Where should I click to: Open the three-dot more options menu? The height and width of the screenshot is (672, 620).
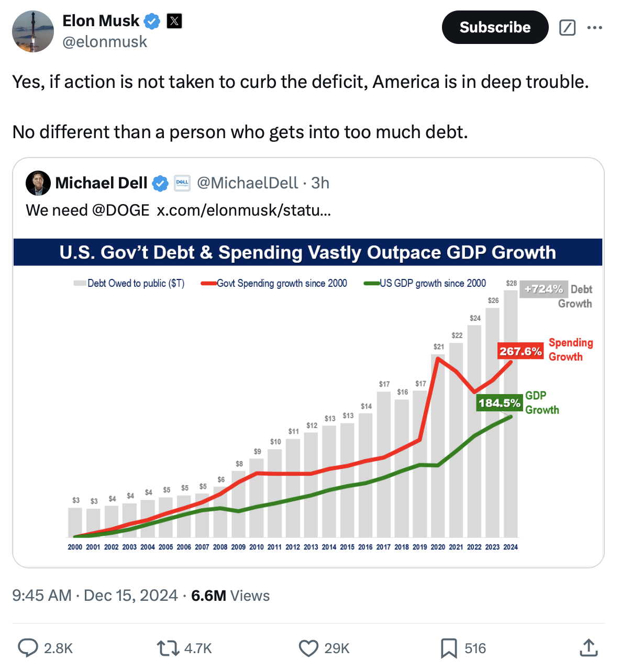coord(595,27)
